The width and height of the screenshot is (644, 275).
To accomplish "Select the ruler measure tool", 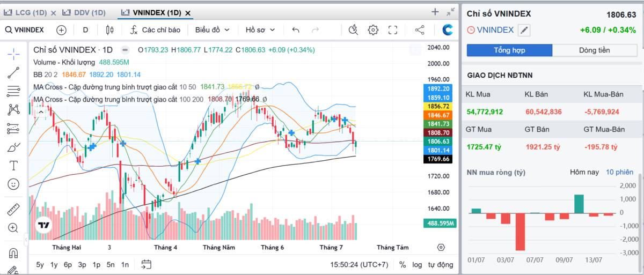I will pos(13,209).
